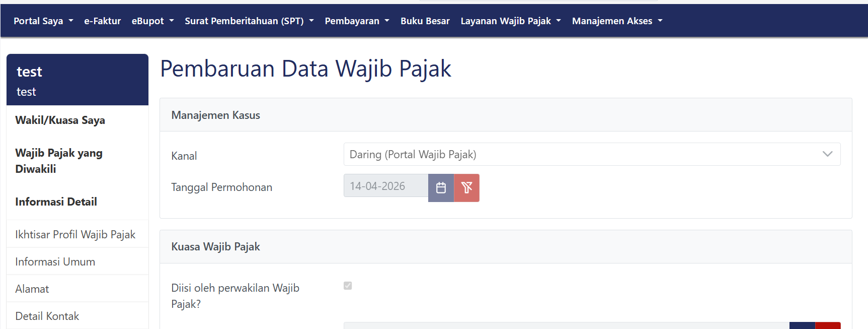The width and height of the screenshot is (868, 329).
Task: Open Wajib Pajak yang Diwakili section
Action: pos(58,161)
